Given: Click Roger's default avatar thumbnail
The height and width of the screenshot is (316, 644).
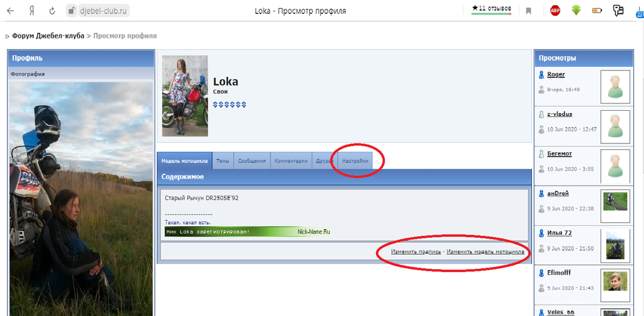Looking at the screenshot, I should [x=615, y=87].
